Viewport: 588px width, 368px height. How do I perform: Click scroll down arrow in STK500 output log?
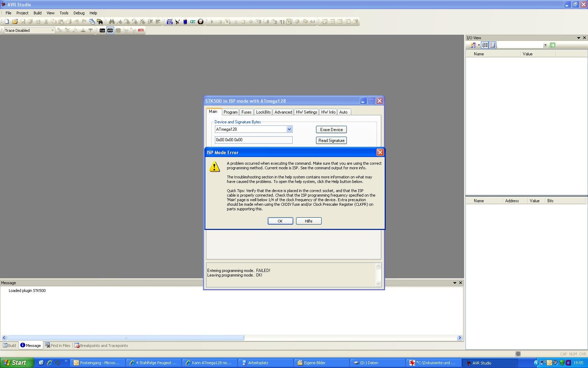click(378, 284)
